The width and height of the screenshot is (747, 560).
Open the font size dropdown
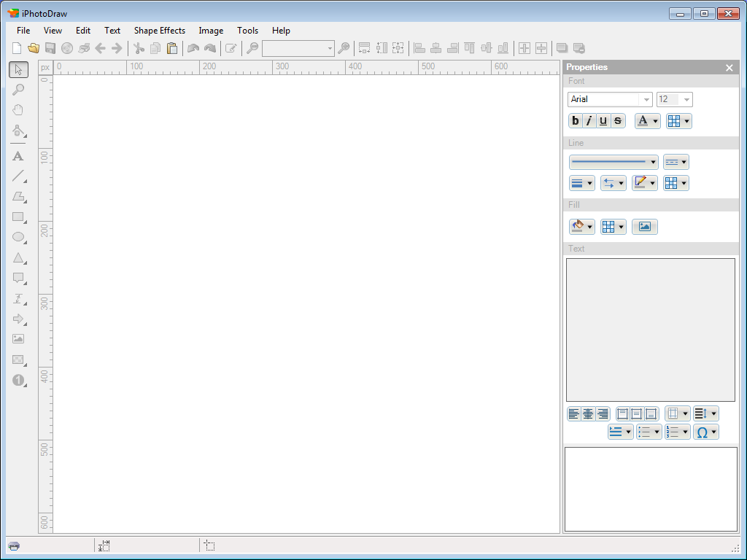click(685, 99)
